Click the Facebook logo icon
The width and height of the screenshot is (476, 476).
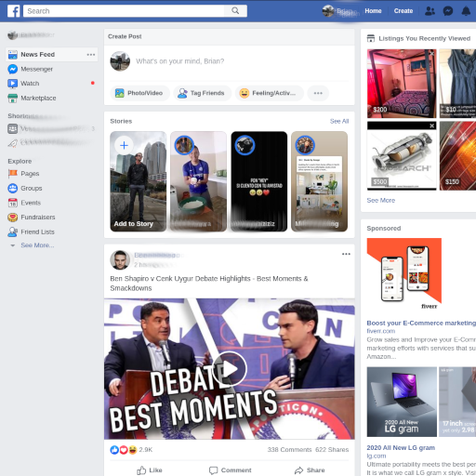click(14, 11)
